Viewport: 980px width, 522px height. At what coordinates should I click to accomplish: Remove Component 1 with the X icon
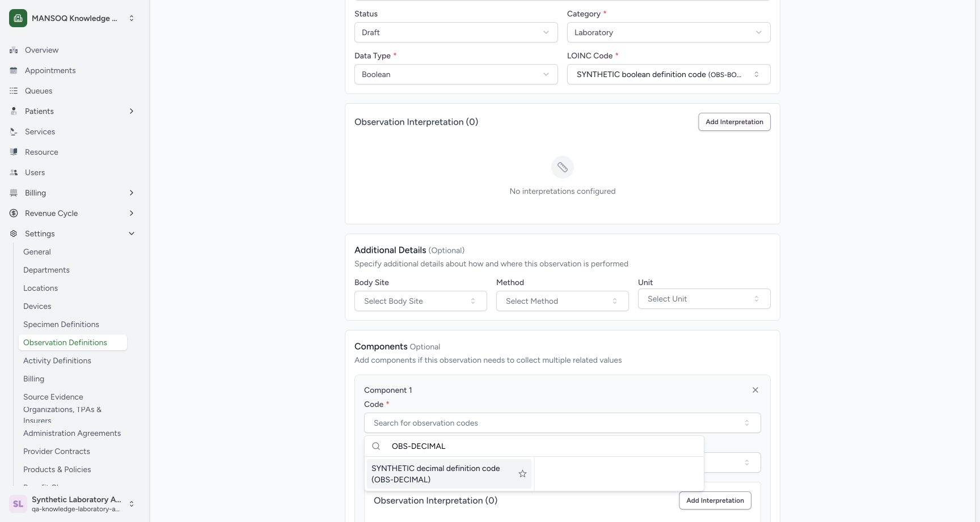(x=755, y=390)
